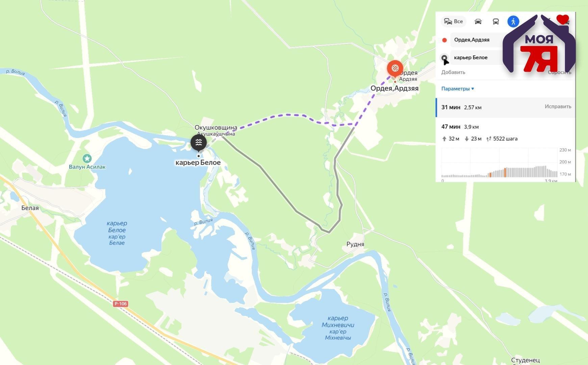The width and height of the screenshot is (588, 365).
Task: Select the car route mode icon
Action: 478,22
